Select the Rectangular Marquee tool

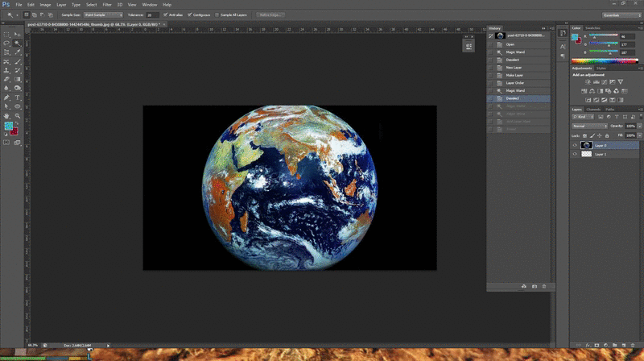6,35
